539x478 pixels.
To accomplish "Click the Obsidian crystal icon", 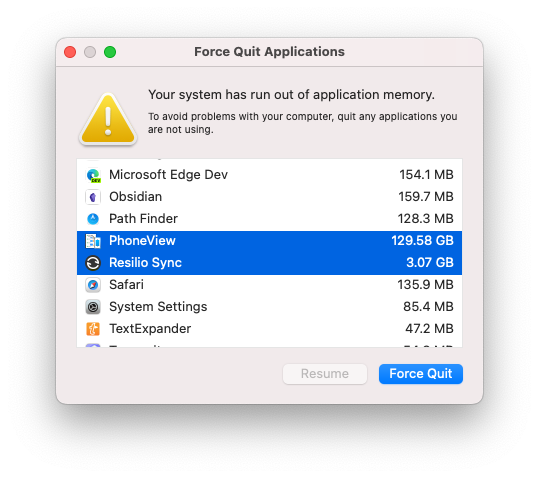I will (93, 197).
